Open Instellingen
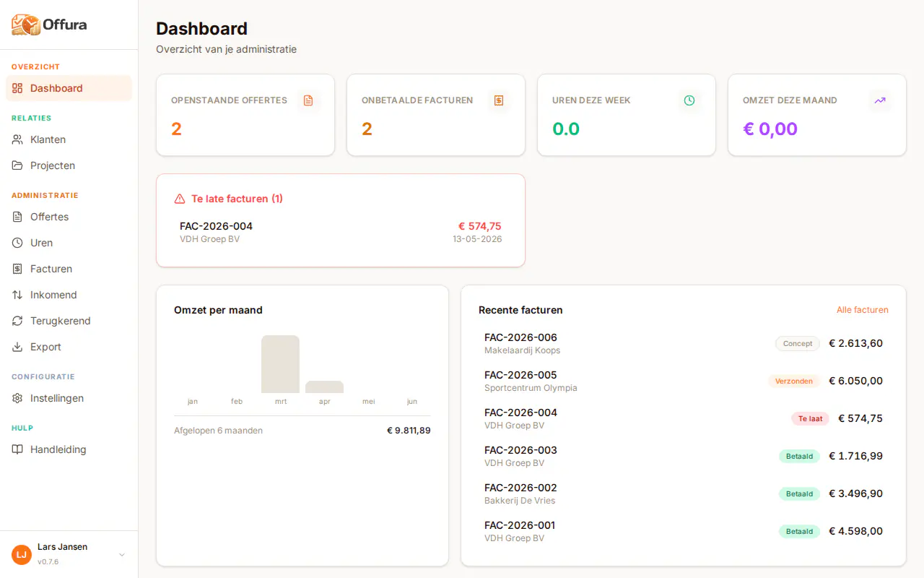924x578 pixels. pos(69,398)
